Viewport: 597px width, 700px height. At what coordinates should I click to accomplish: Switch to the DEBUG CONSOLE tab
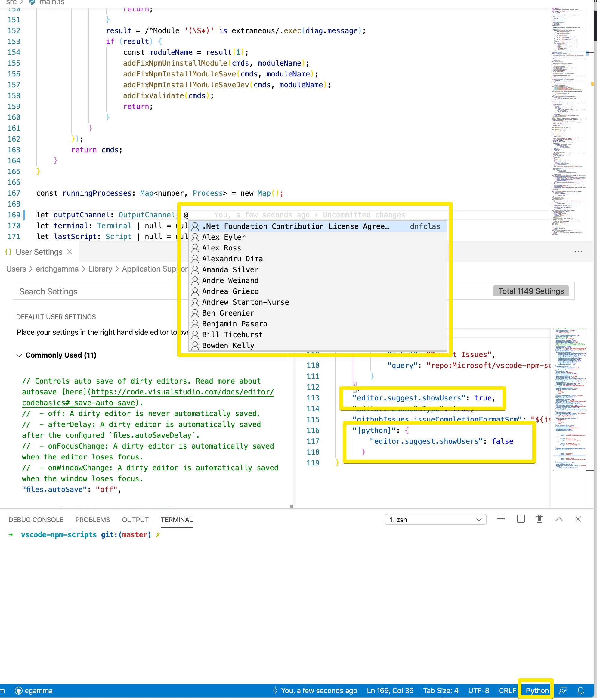pos(36,520)
